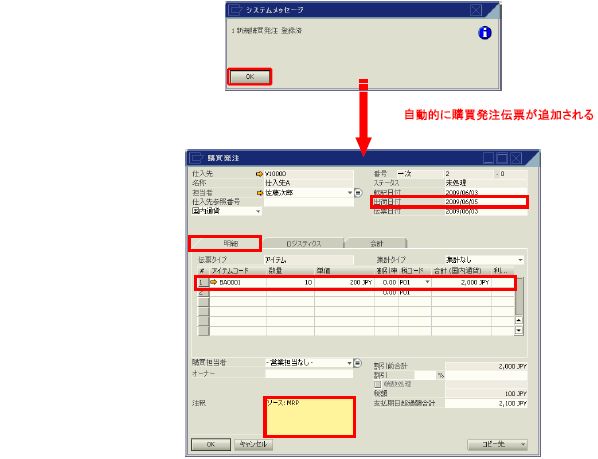Switch to the Logistics tab
Viewport: 598px width, 459px height.
pos(304,244)
